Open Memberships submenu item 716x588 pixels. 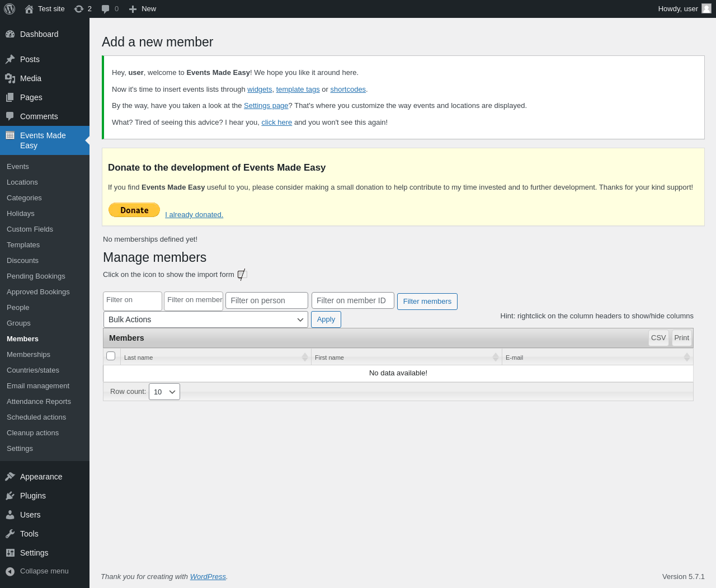click(x=29, y=355)
